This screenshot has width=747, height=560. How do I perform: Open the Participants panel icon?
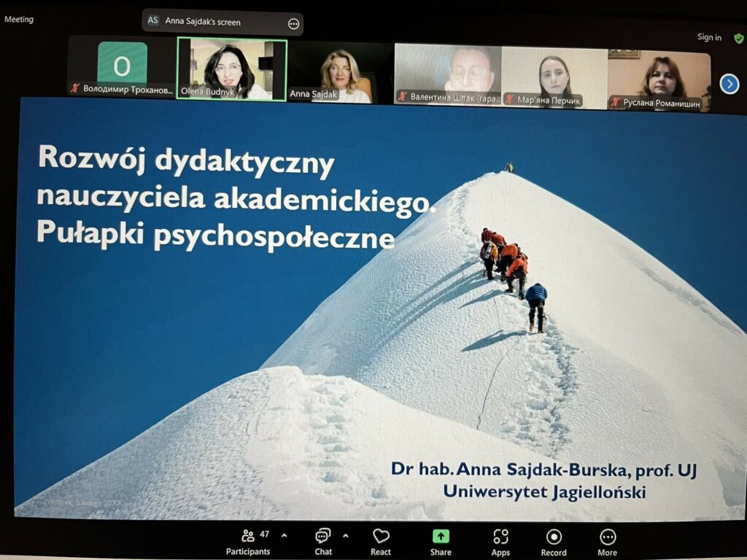pos(248,537)
